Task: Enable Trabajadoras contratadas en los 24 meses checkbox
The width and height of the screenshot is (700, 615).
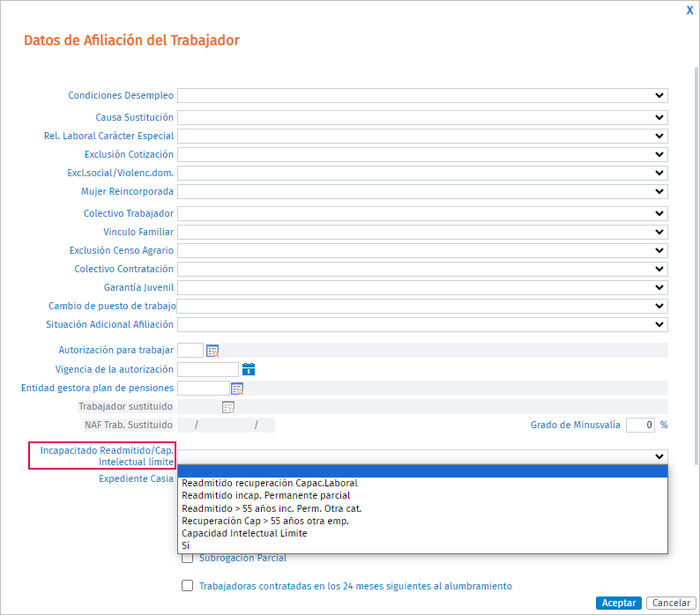Action: click(x=188, y=586)
